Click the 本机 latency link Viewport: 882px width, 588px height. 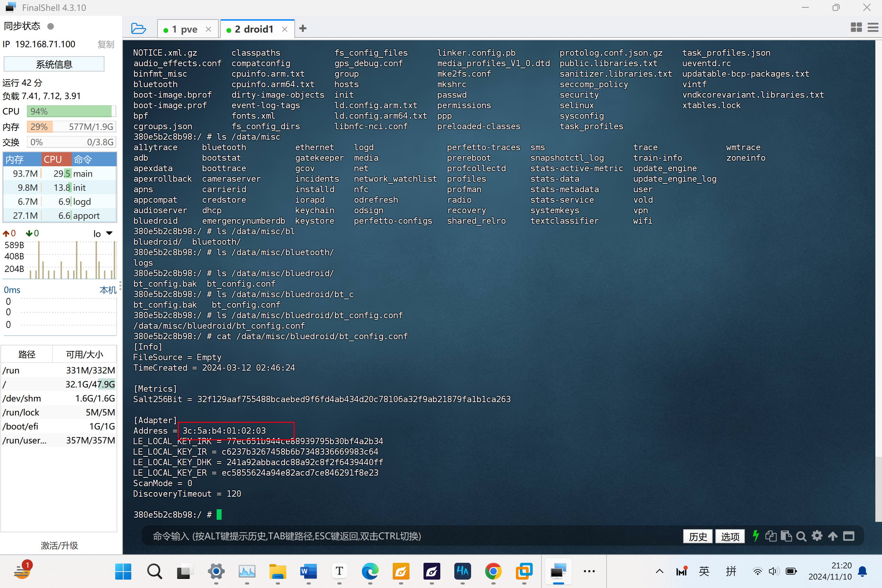[108, 290]
